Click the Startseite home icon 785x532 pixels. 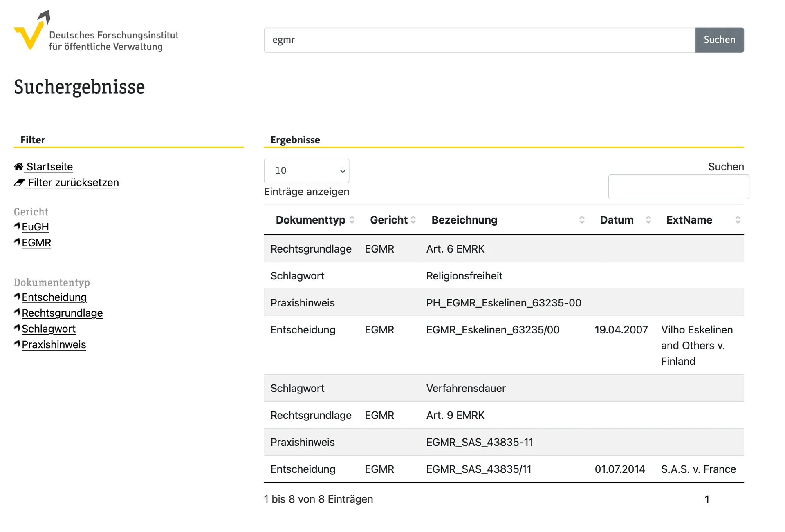(18, 167)
